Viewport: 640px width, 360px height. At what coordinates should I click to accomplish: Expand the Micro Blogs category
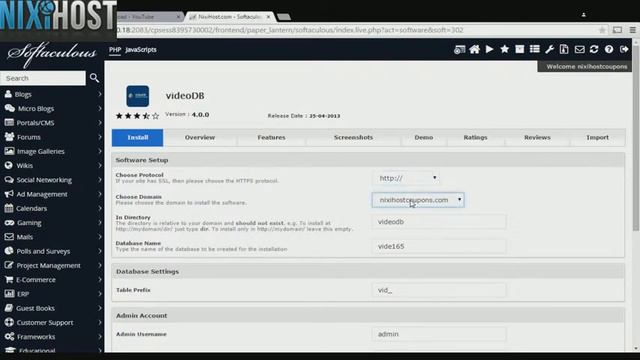(x=52, y=109)
